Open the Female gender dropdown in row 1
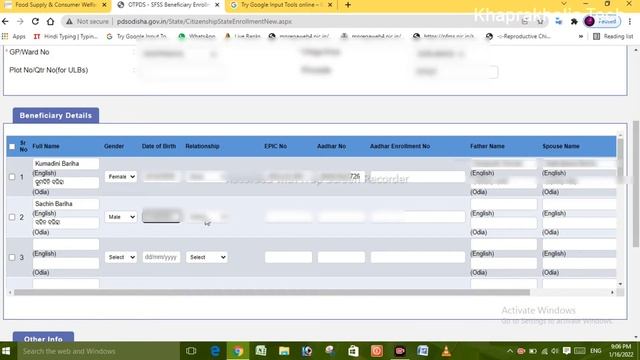Image resolution: width=640 pixels, height=360 pixels. pyautogui.click(x=121, y=176)
